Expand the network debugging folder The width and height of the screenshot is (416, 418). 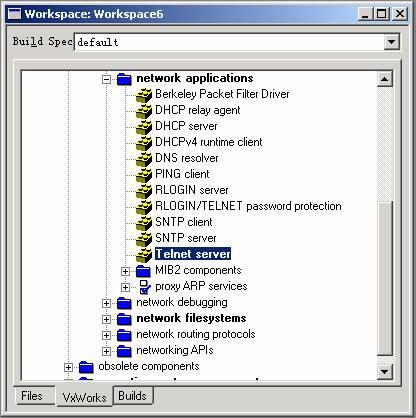click(106, 303)
